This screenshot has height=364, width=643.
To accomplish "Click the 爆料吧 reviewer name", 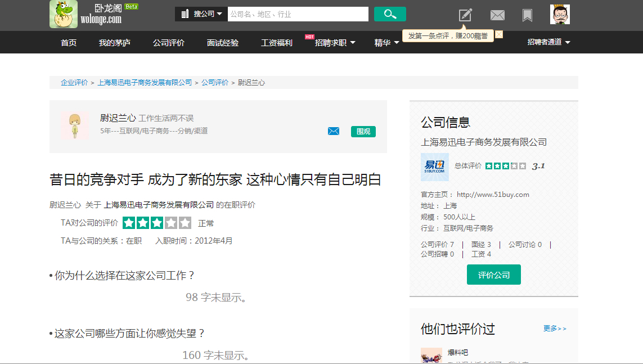I will point(458,353).
